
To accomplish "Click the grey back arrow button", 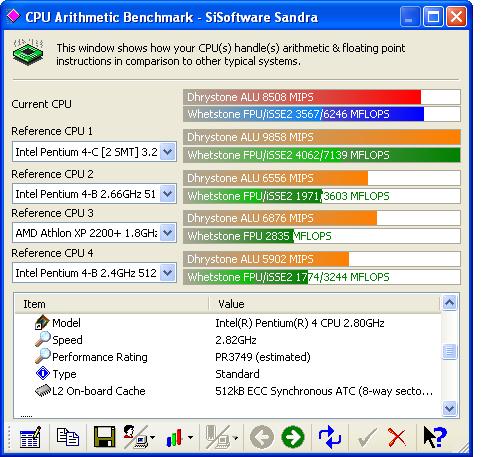I will [x=262, y=437].
